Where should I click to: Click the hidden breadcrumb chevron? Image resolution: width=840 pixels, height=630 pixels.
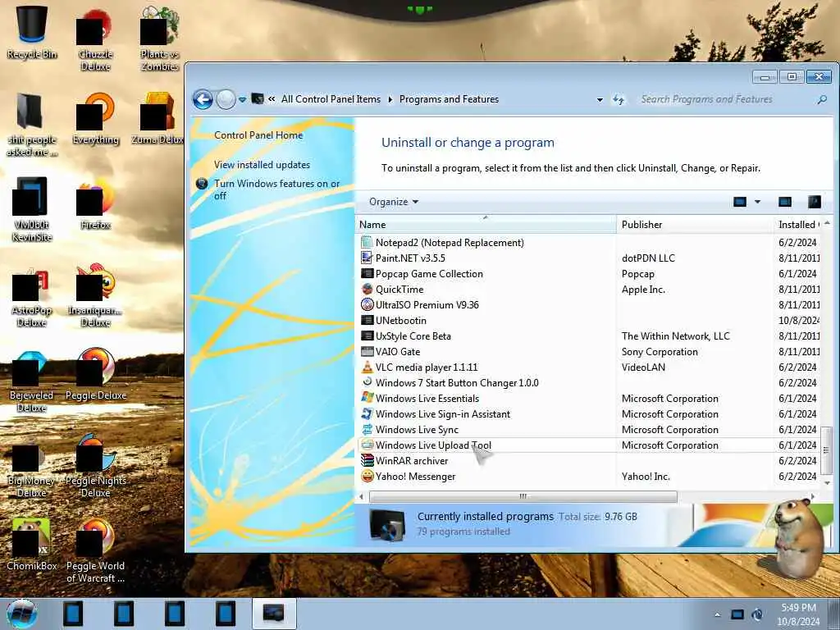tap(272, 99)
